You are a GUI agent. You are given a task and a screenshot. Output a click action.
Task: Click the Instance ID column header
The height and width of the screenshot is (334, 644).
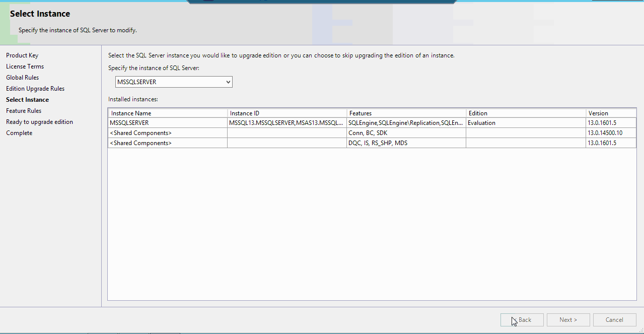[x=287, y=113]
